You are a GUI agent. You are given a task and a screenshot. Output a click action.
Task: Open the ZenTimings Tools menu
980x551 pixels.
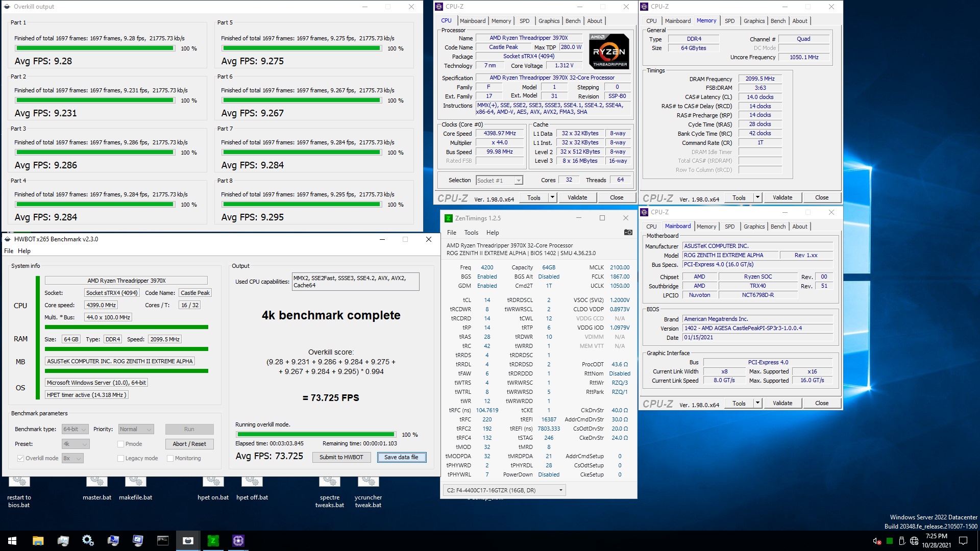point(471,233)
